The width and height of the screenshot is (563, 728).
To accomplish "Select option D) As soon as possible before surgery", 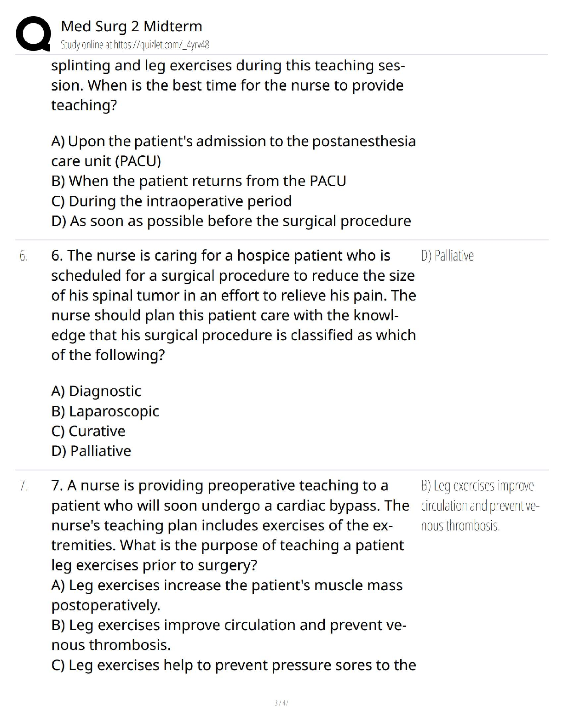I will (x=231, y=221).
